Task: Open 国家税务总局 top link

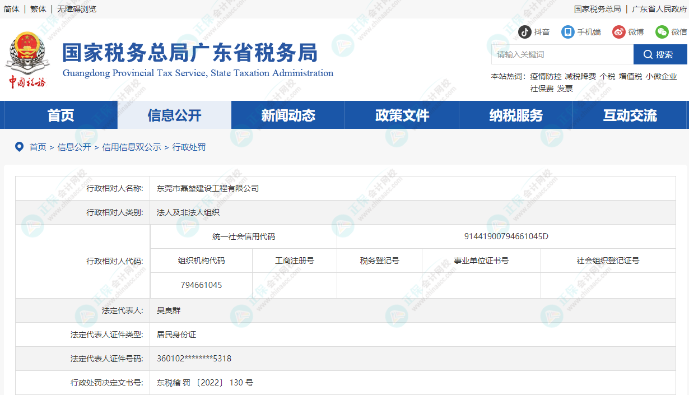Action: pos(597,9)
